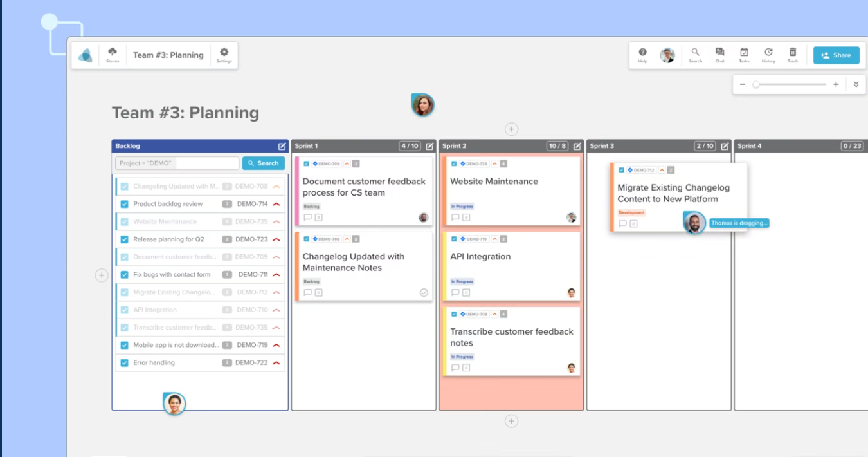
Task: Expand priority chevron for DEMO-719 row
Action: (x=276, y=345)
